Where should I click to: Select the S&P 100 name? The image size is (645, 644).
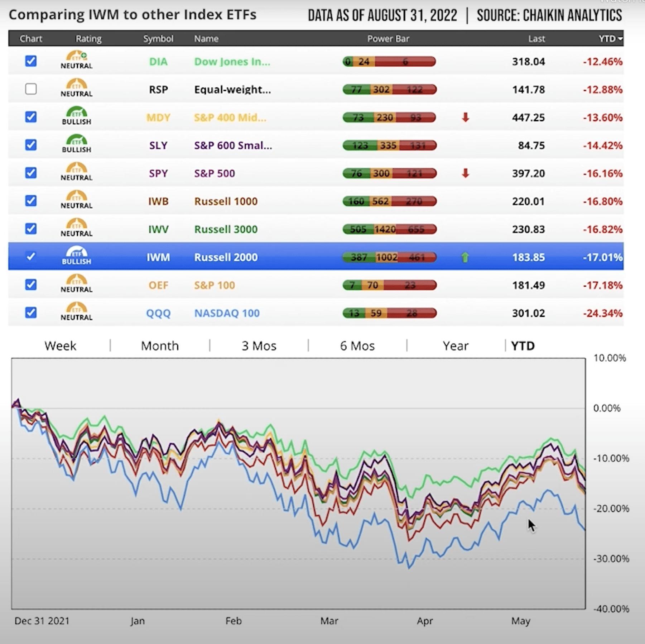pos(215,285)
